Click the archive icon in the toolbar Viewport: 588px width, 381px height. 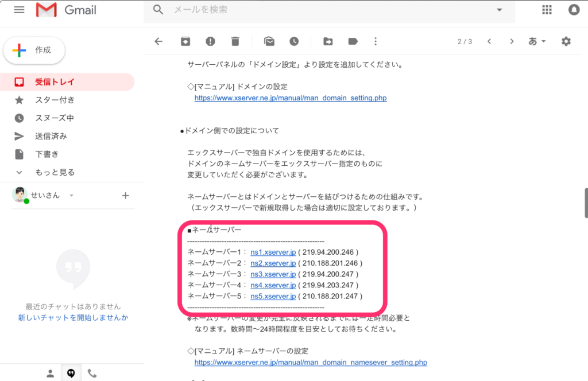(185, 41)
